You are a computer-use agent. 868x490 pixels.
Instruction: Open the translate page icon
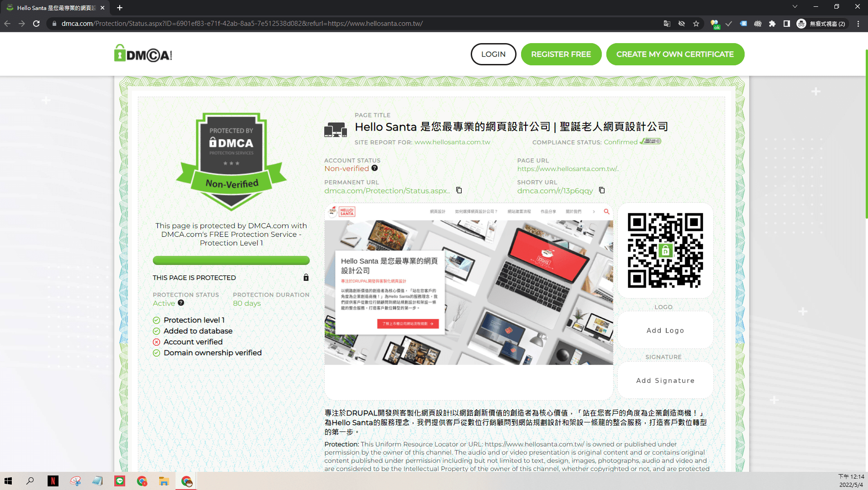tap(667, 24)
